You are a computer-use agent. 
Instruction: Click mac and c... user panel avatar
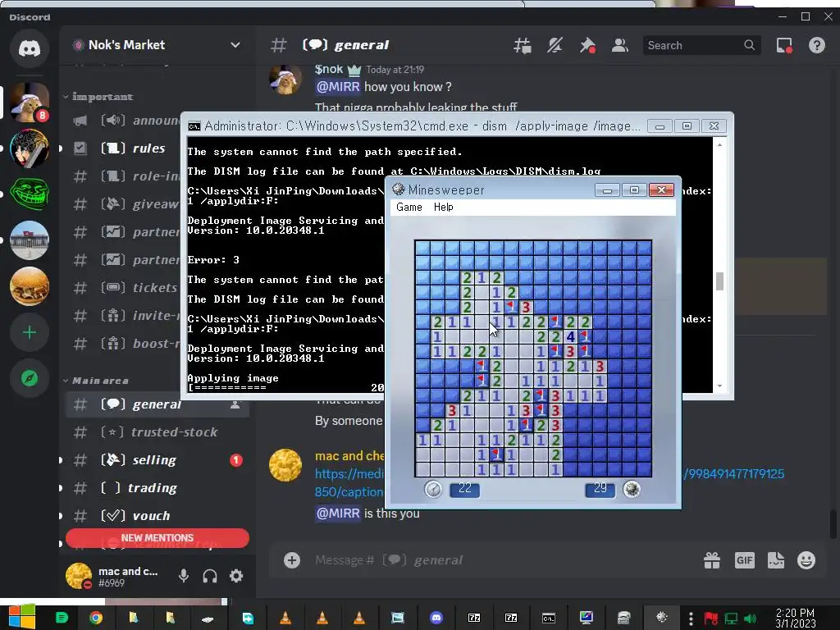[x=79, y=576]
